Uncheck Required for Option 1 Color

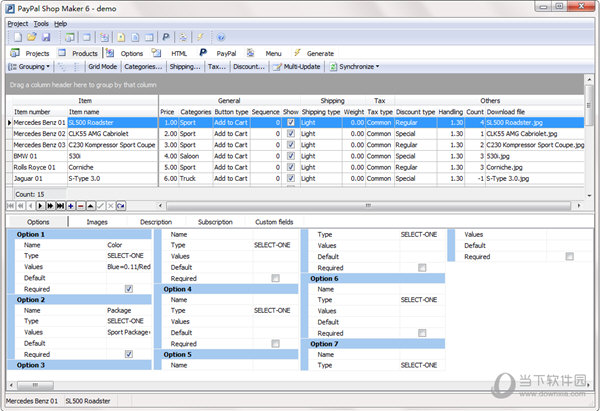pos(129,289)
